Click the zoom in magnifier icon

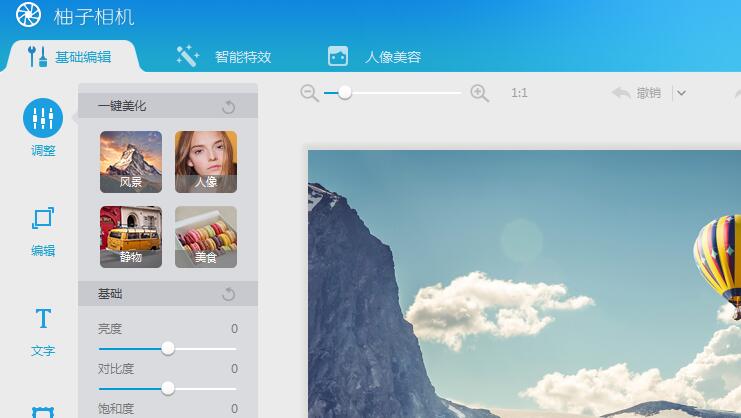point(480,93)
